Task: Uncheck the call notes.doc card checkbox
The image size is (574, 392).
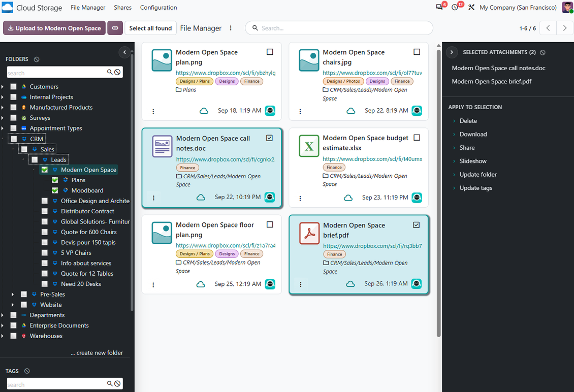Action: point(269,138)
